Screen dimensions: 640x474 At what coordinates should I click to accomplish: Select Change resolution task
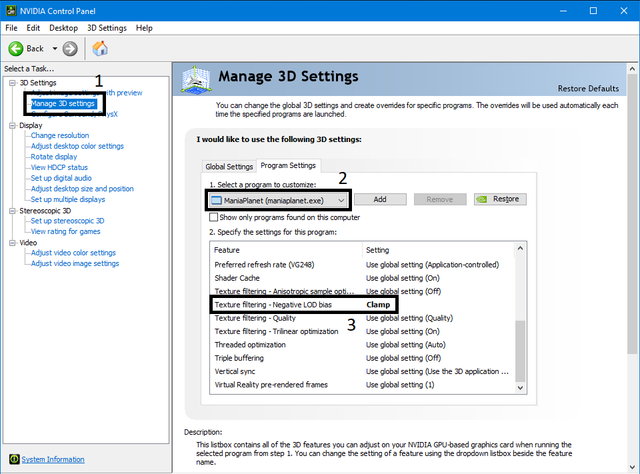pos(60,136)
